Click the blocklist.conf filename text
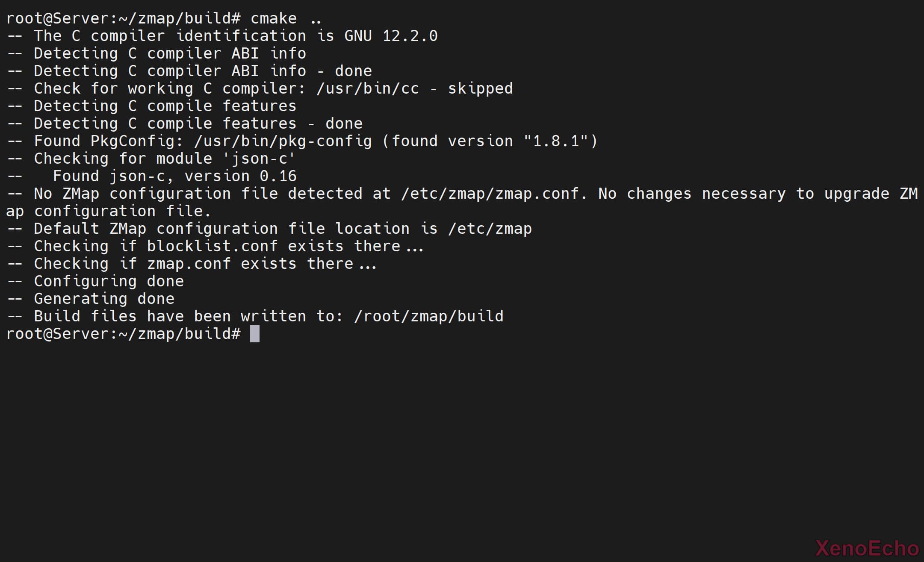 tap(212, 246)
